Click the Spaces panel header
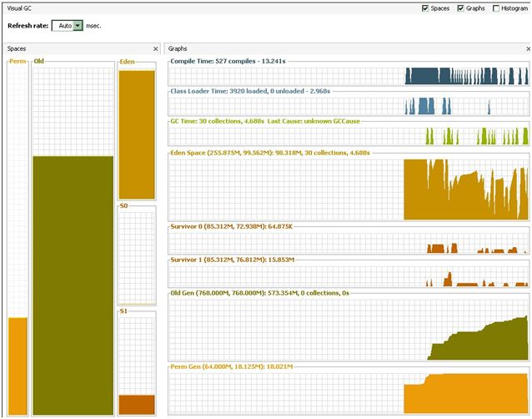Screen dimensions: 532x419 82,48
